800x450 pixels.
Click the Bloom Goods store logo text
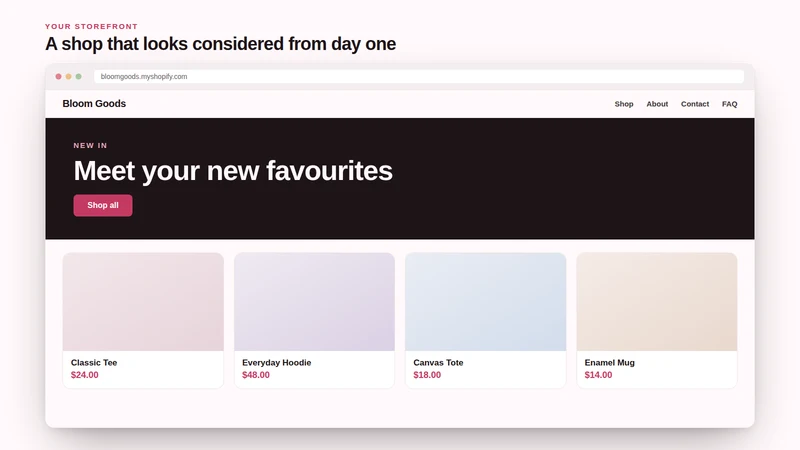(x=94, y=104)
